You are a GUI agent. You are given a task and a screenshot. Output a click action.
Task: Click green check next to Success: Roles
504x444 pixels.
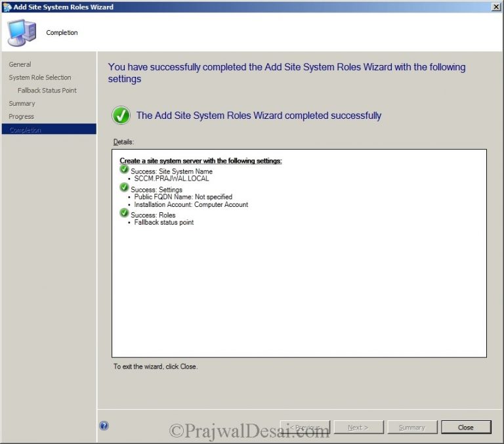coord(124,213)
